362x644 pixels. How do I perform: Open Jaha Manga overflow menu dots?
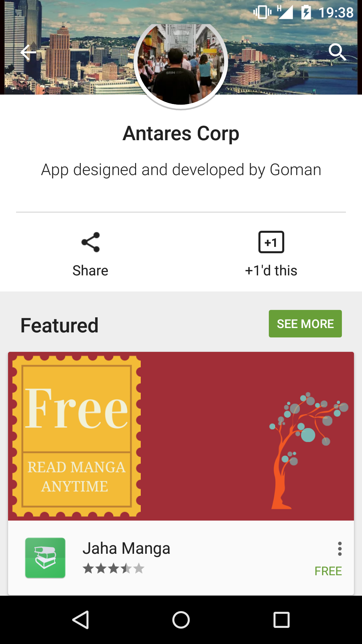pyautogui.click(x=340, y=549)
